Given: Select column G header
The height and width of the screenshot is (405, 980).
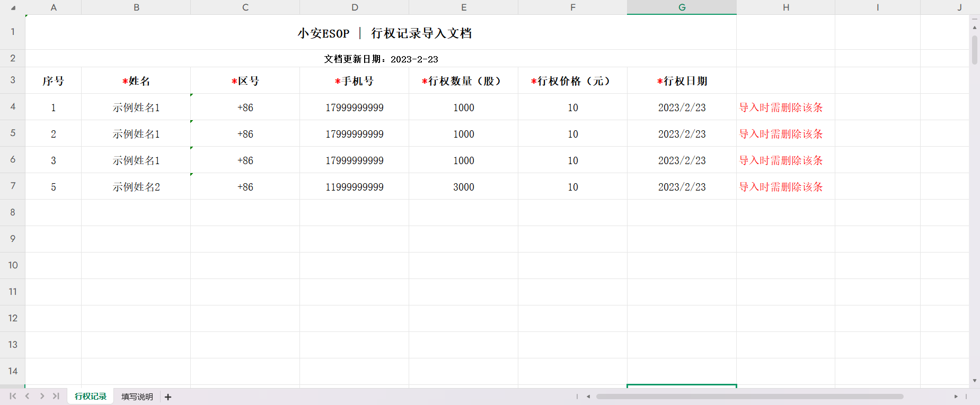Looking at the screenshot, I should 682,7.
